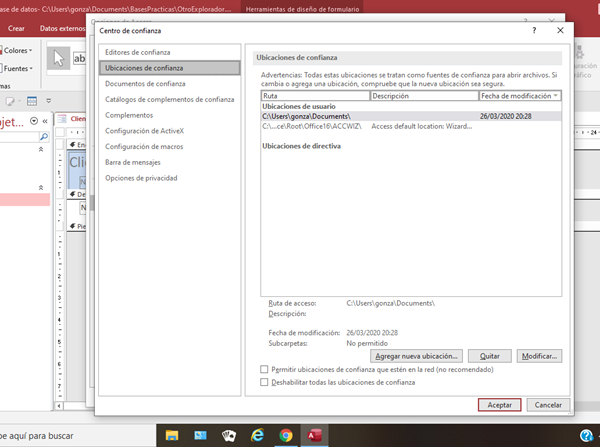
Task: Select the text box 'ab' control tool
Action: pyautogui.click(x=80, y=58)
